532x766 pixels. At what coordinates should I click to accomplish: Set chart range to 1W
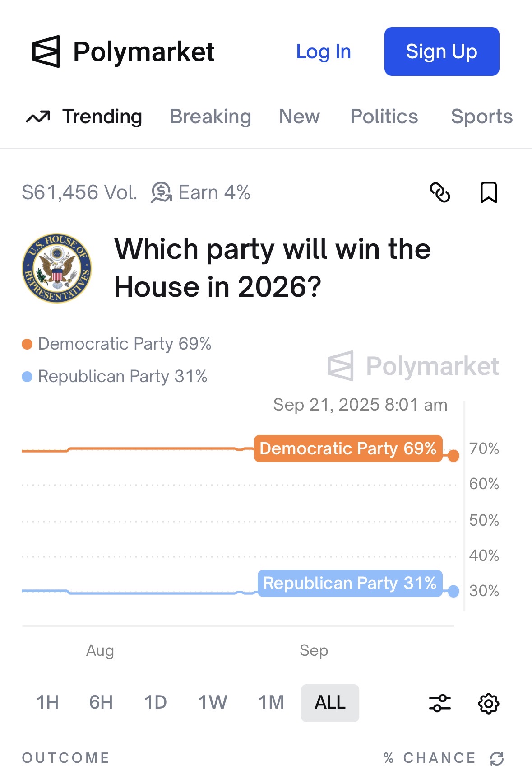tap(213, 703)
